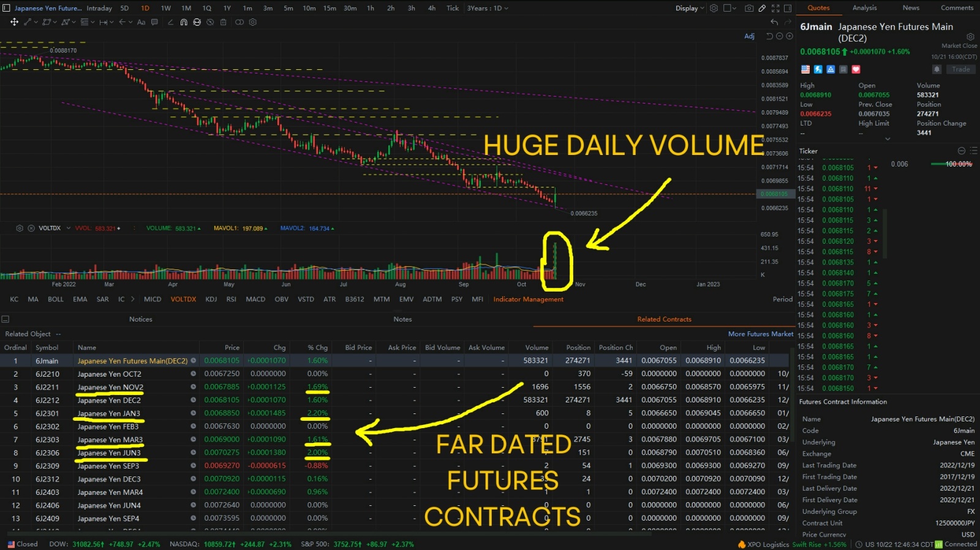
Task: Open the Display dropdown menu
Action: coord(690,9)
